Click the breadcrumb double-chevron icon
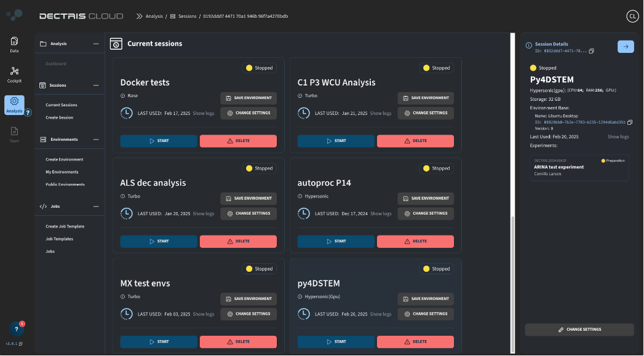Screen dimensions: 644x356 coord(139,17)
